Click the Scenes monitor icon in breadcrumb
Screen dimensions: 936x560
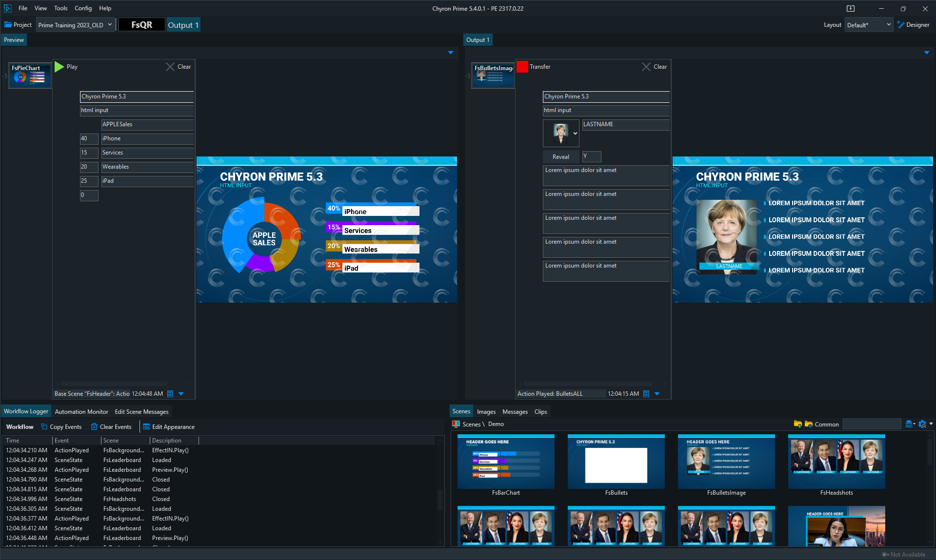pyautogui.click(x=456, y=424)
